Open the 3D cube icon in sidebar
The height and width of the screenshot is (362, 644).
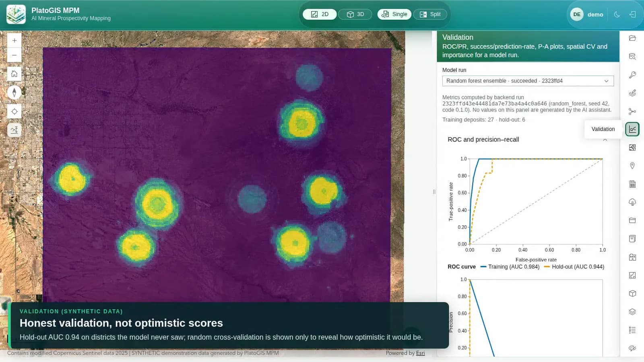pyautogui.click(x=632, y=293)
